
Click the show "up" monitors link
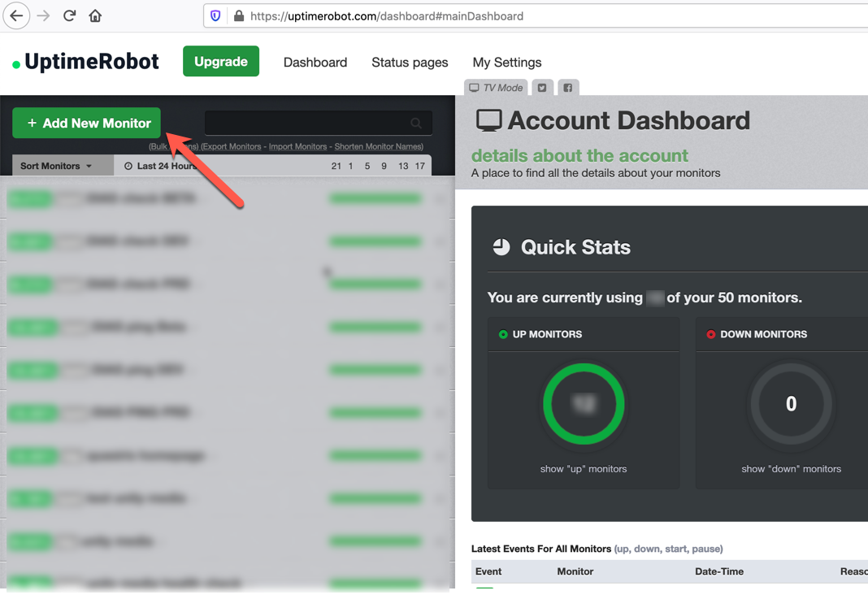pyautogui.click(x=584, y=469)
